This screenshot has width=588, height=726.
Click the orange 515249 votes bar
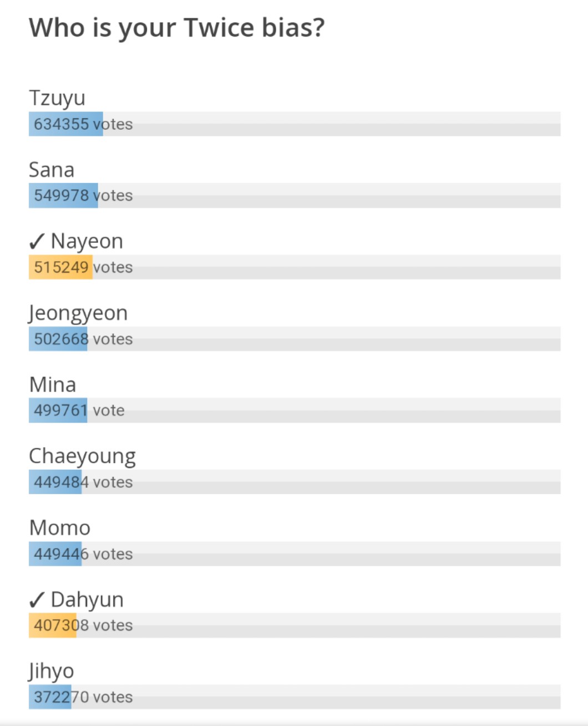[60, 267]
